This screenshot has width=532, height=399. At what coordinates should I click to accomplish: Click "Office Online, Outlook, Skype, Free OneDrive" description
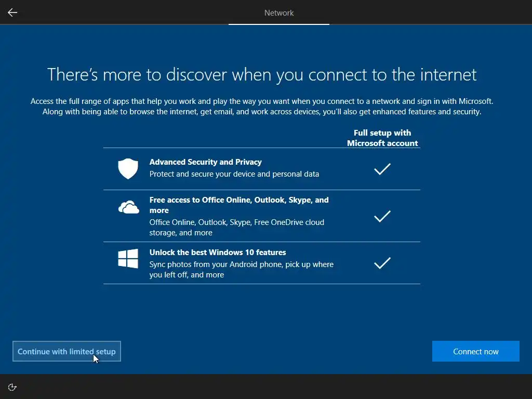[x=237, y=228]
